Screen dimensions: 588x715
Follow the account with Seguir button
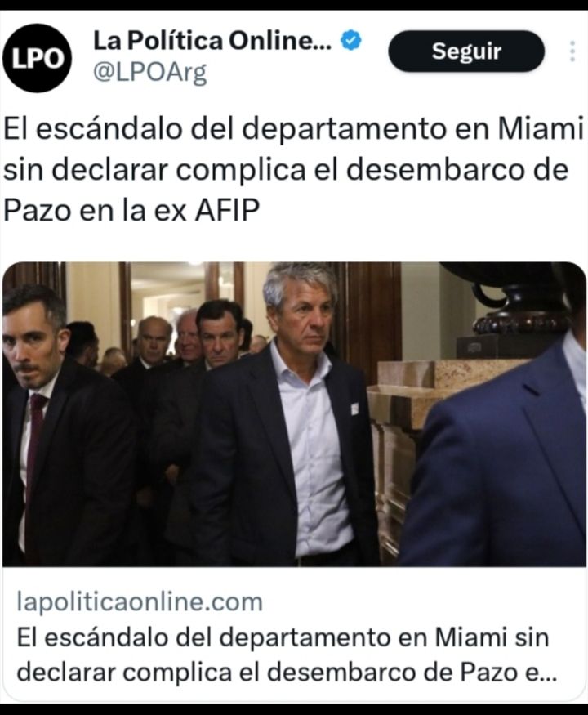[x=465, y=51]
